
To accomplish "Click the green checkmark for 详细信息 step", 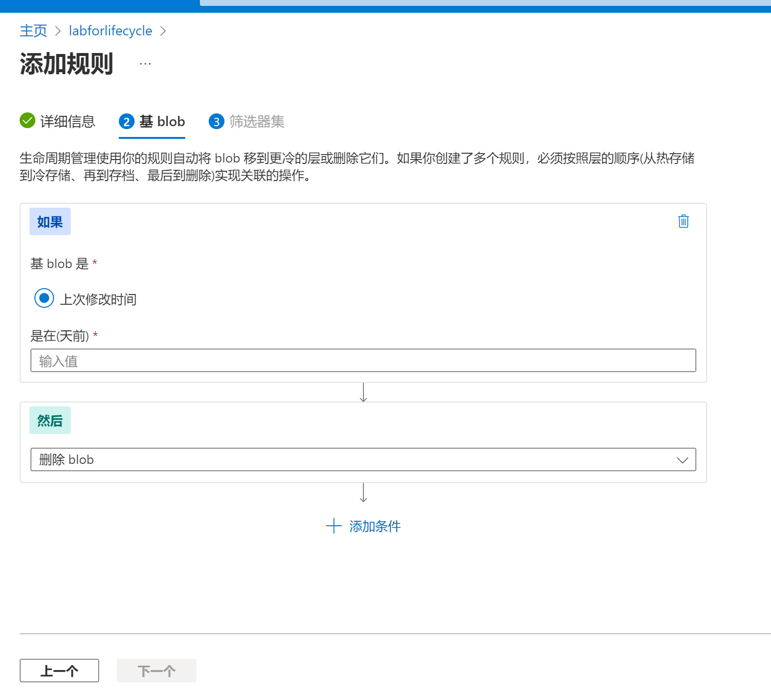I will (x=28, y=120).
